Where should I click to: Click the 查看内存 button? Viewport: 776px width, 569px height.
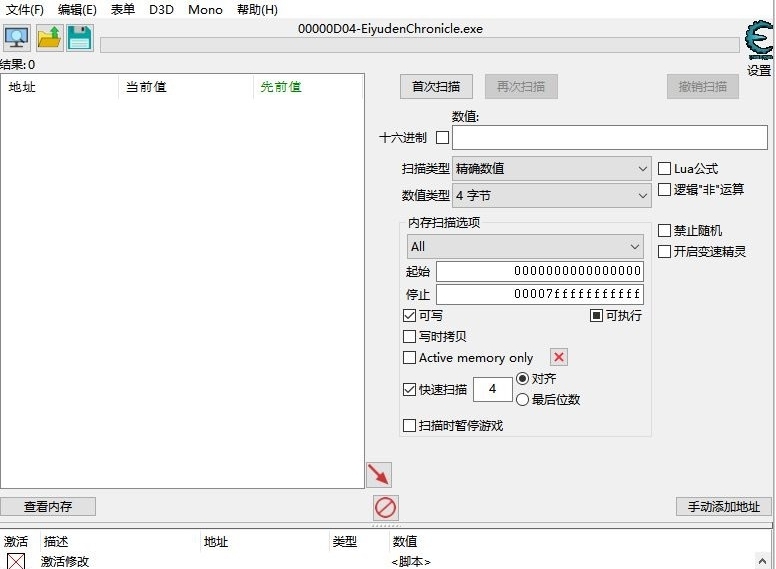[x=48, y=506]
